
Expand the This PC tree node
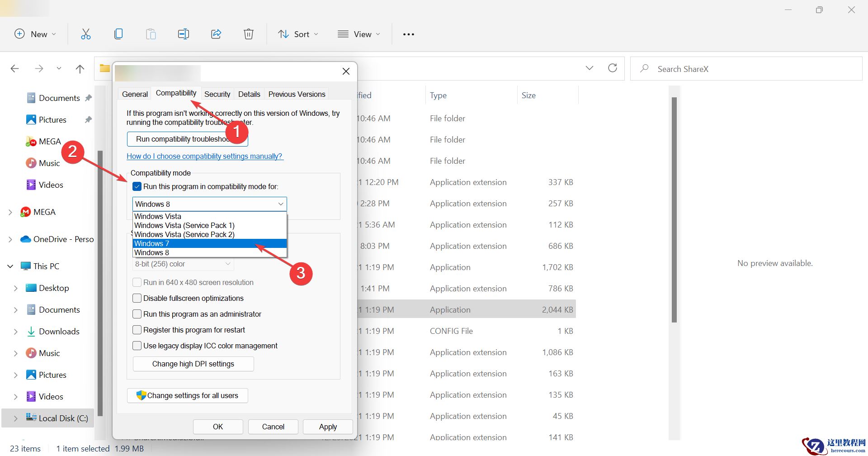tap(10, 266)
